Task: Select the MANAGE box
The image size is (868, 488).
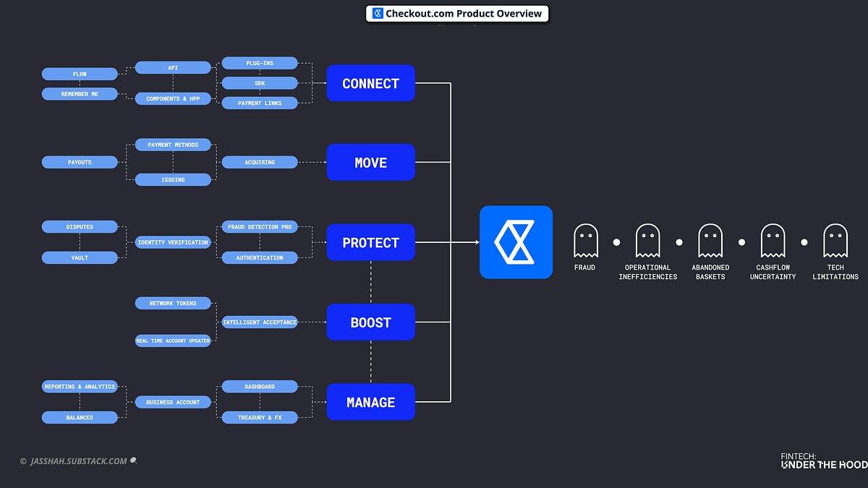Action: pos(370,402)
